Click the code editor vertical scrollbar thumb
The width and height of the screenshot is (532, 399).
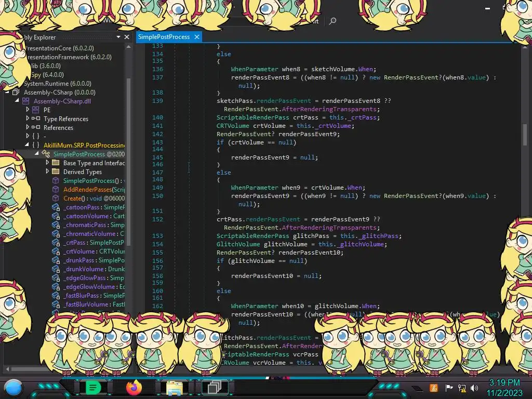tap(525, 135)
